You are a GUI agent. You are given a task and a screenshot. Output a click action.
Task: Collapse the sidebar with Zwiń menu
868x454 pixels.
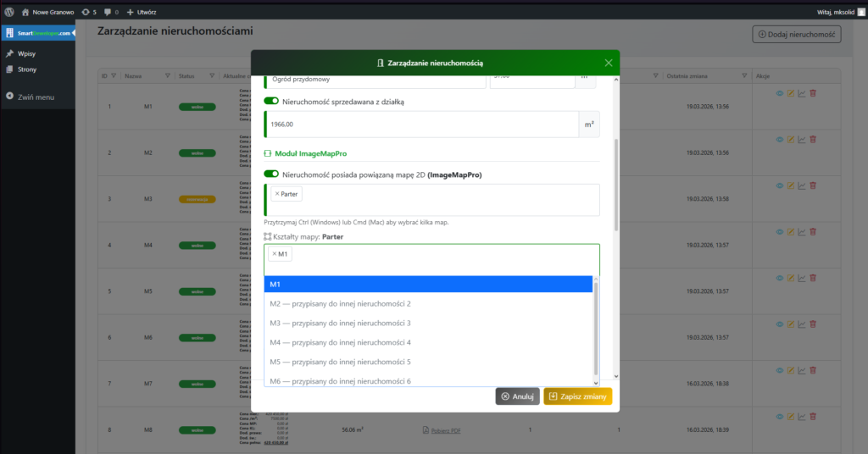click(31, 97)
